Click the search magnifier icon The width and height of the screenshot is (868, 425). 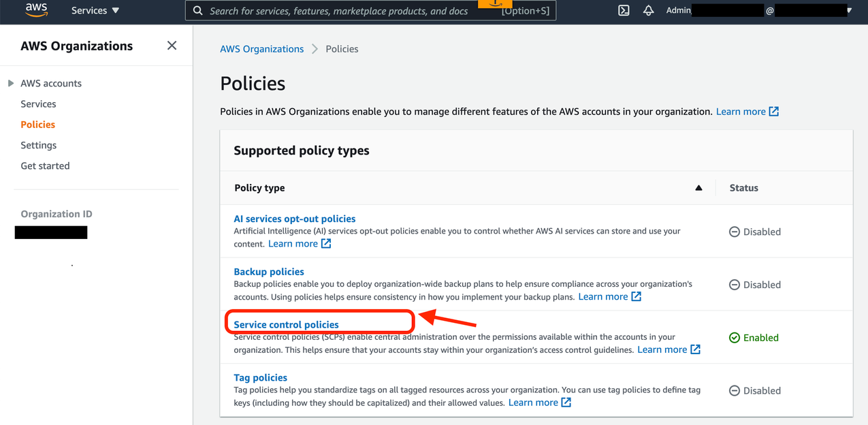point(198,10)
